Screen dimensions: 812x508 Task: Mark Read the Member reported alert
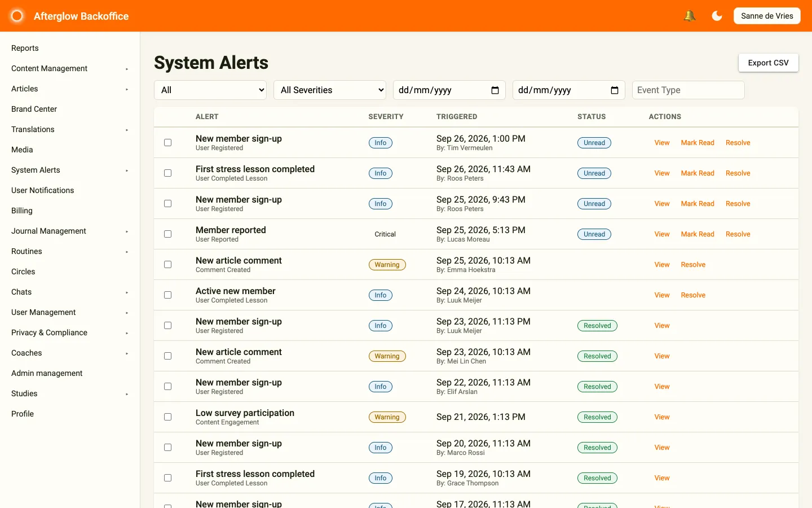[x=698, y=234]
